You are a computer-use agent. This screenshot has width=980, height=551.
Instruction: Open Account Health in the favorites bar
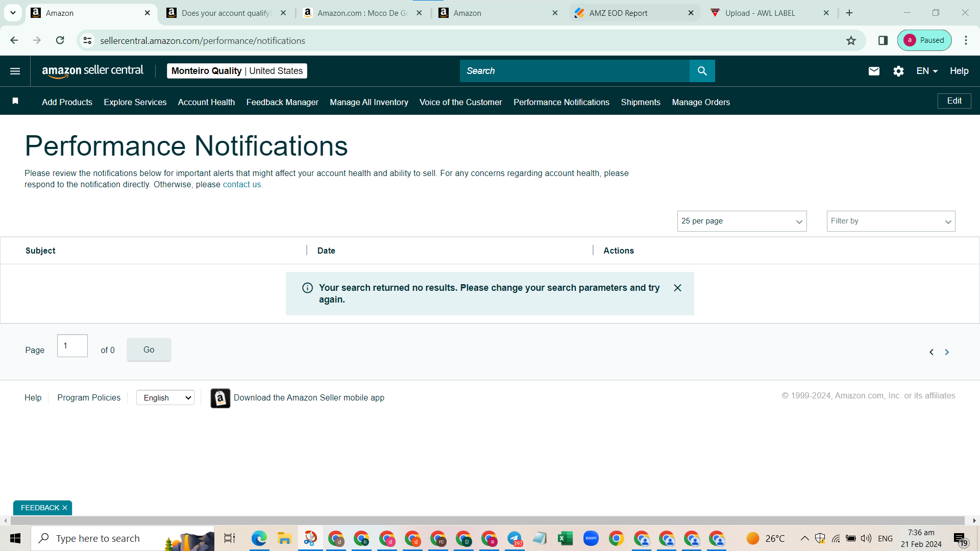206,102
